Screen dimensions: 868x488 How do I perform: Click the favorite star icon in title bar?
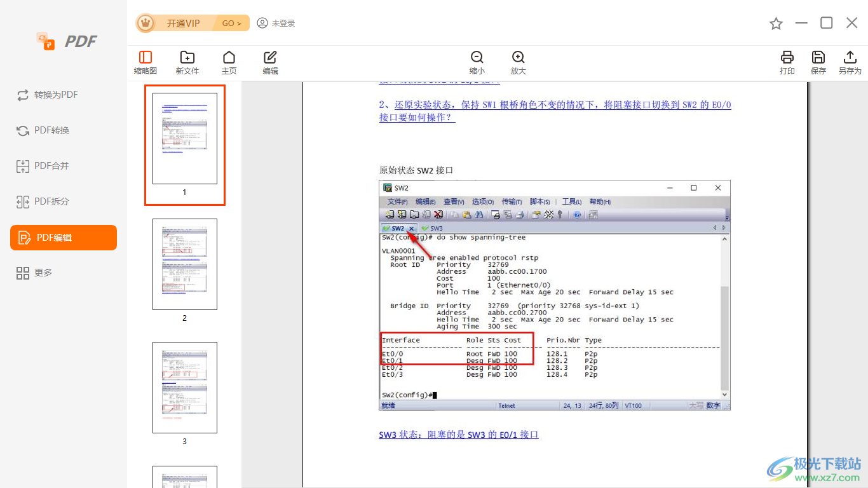[x=776, y=24]
